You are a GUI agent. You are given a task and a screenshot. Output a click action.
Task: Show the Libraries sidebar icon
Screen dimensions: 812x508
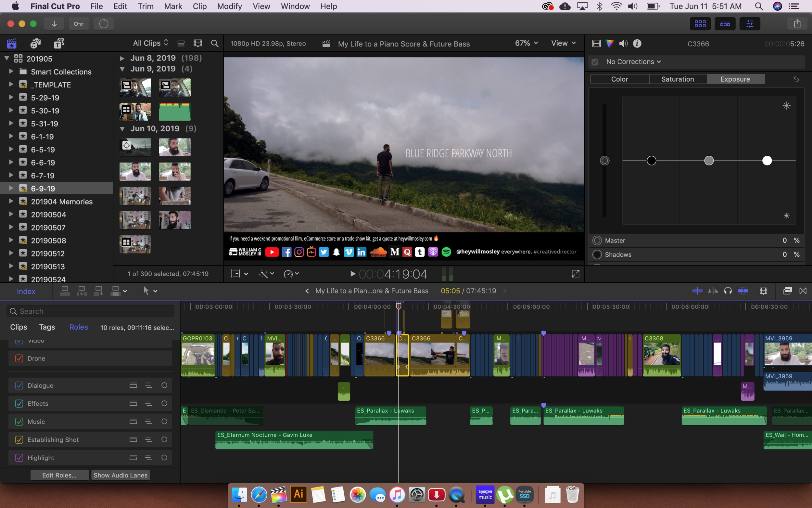point(12,43)
